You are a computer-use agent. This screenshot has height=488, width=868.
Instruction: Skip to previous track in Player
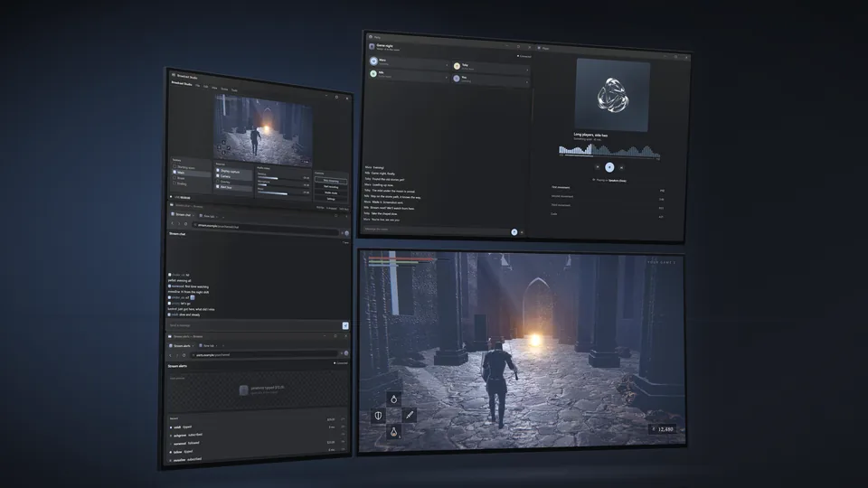point(598,166)
